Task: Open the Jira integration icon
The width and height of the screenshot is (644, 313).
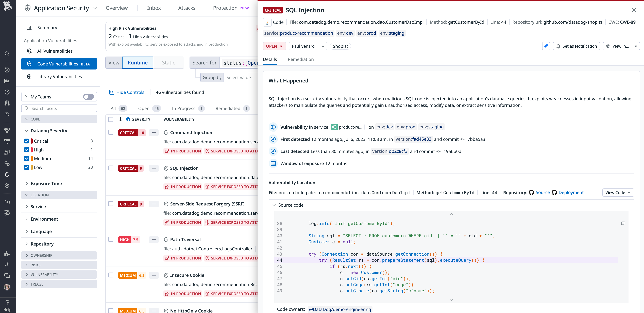Action: [x=546, y=46]
